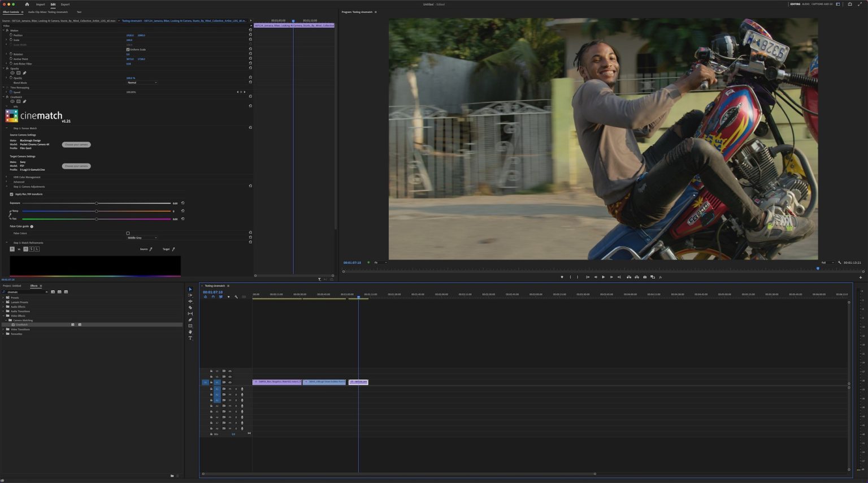
Task: Enable the False Colors checkbox
Action: (x=128, y=233)
